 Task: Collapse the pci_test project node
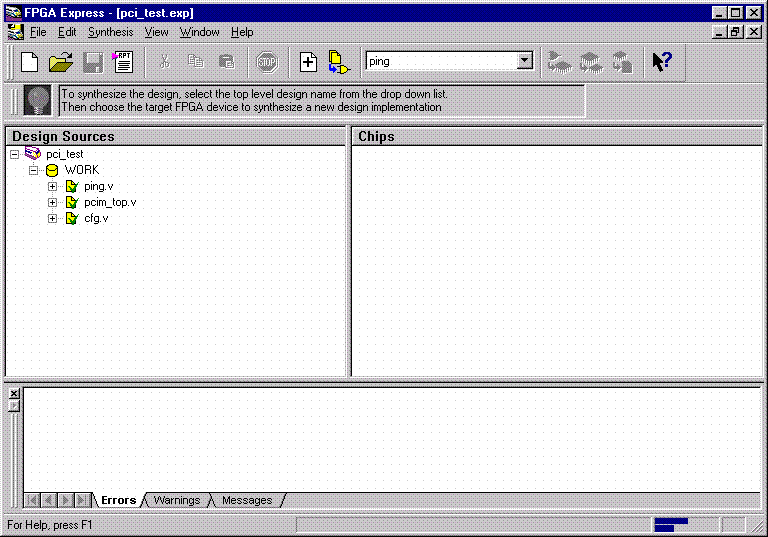15,154
